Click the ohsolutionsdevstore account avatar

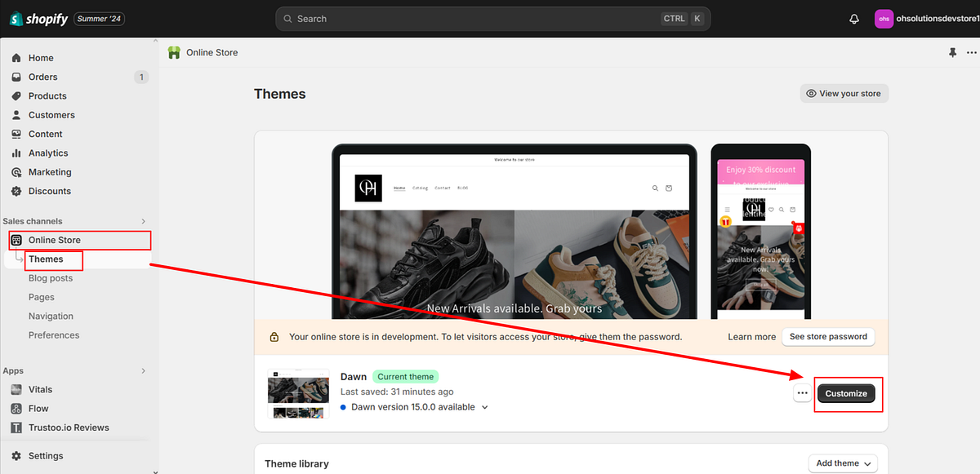tap(884, 18)
